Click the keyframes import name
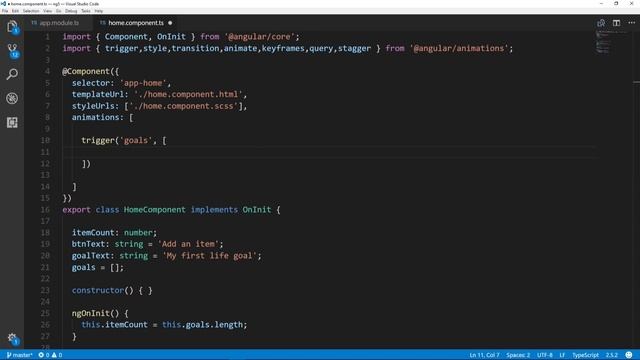Viewport: 640px width, 360px height. [x=283, y=48]
